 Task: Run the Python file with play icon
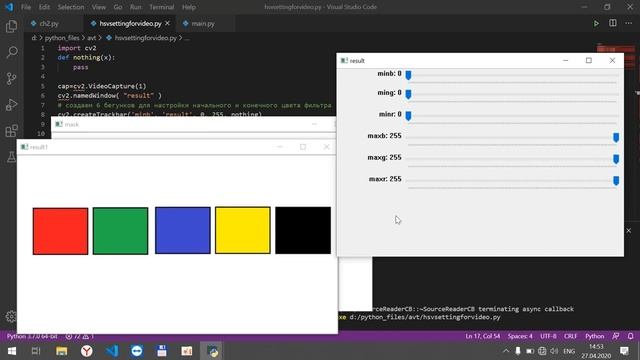click(x=596, y=23)
